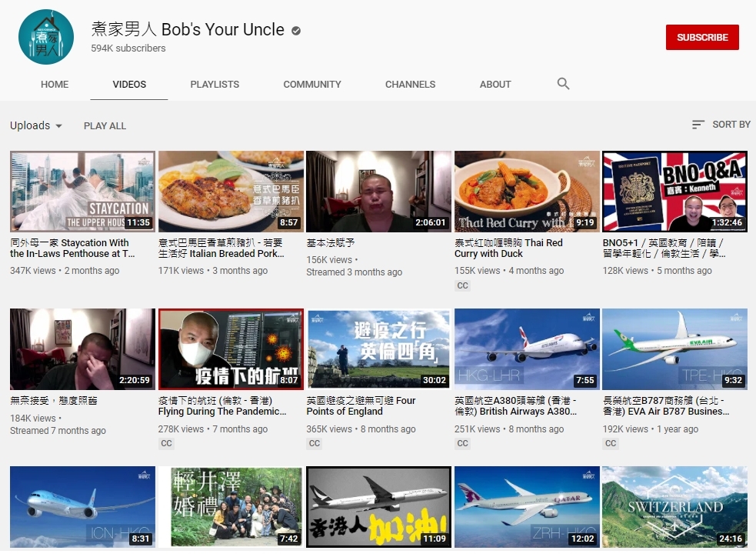The image size is (756, 557).
Task: Expand the Uploads dropdown
Action: pyautogui.click(x=36, y=125)
